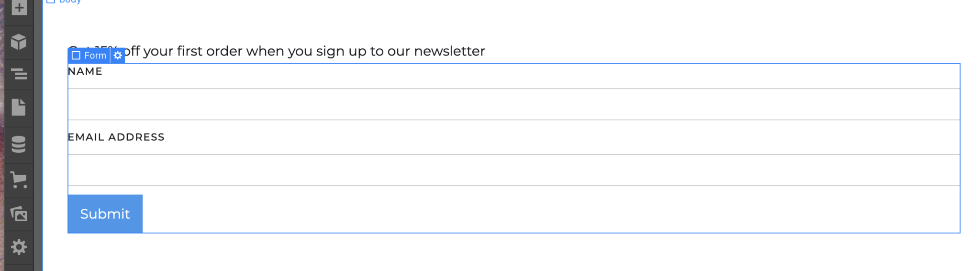Open the CMS collections panel

[19, 144]
